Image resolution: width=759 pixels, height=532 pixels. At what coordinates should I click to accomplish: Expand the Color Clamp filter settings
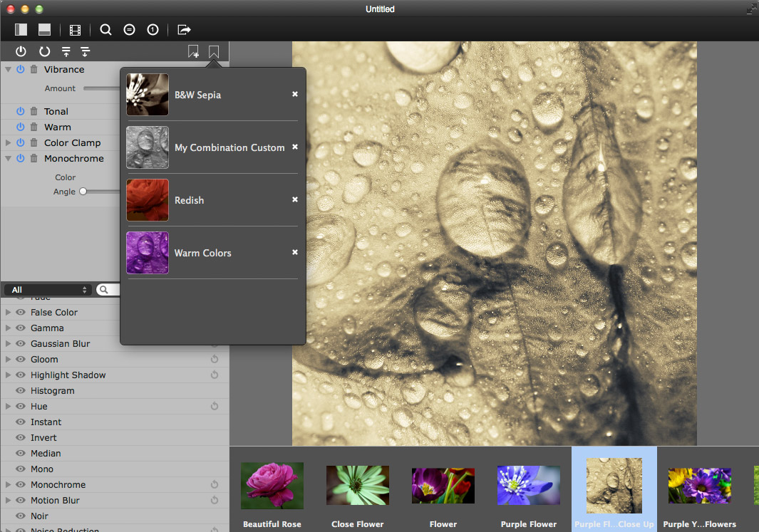(8, 142)
